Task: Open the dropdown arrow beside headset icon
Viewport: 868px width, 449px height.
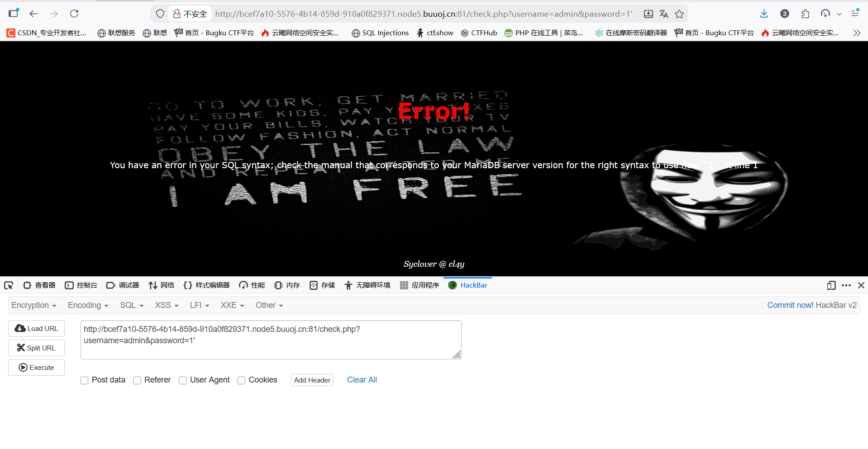Action: pyautogui.click(x=839, y=14)
